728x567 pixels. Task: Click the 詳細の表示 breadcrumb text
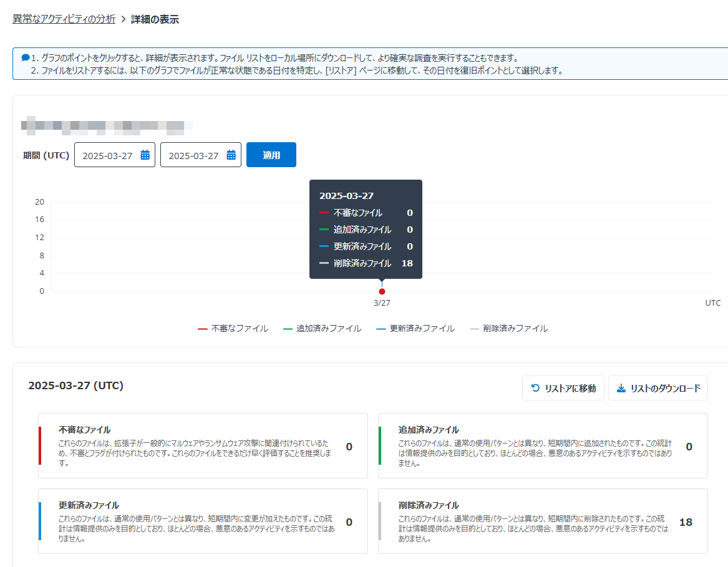(x=155, y=19)
